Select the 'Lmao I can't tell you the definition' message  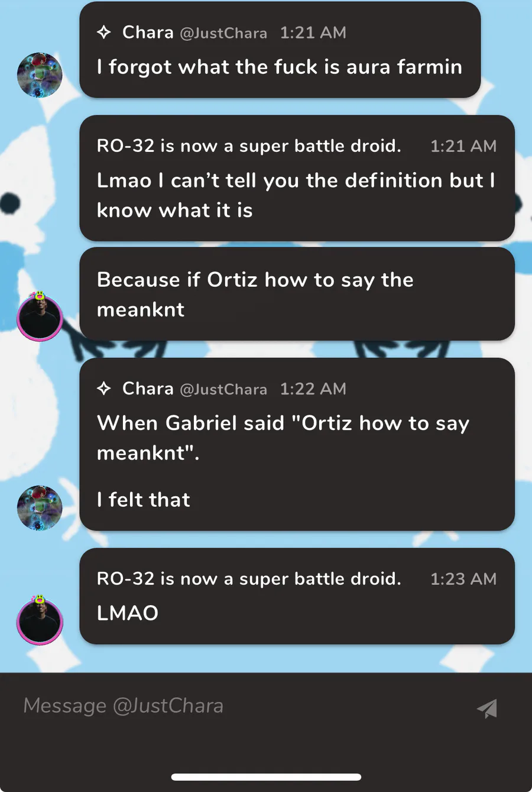pyautogui.click(x=296, y=195)
